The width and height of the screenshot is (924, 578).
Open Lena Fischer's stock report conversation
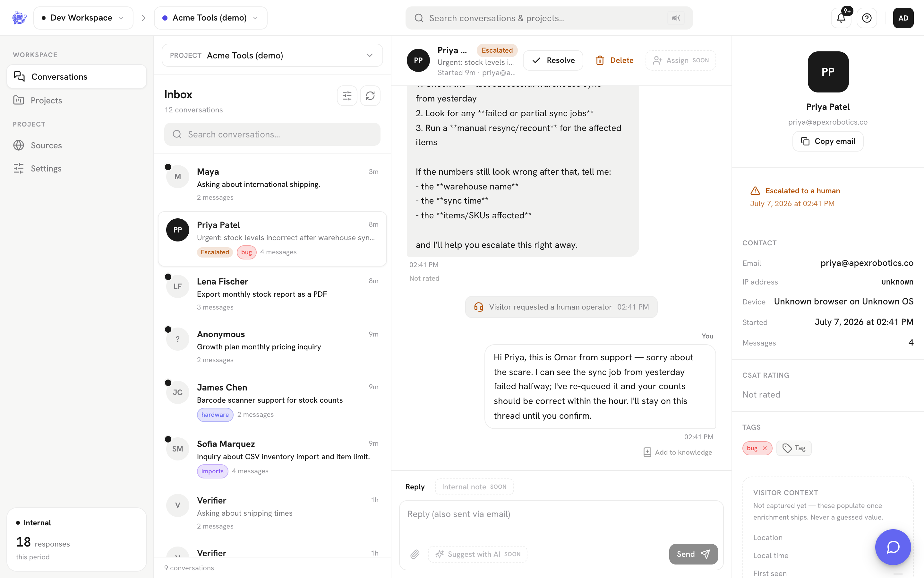(x=272, y=293)
